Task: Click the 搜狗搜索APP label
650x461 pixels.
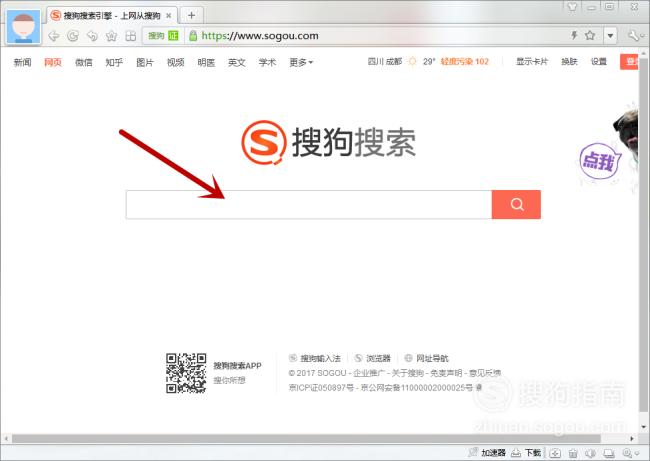Action: tap(237, 365)
